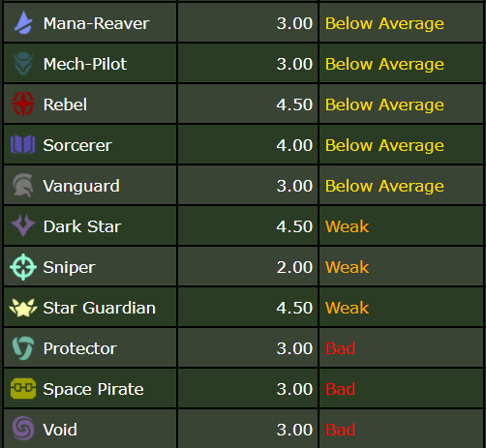Open the Mana-Reaver trait name
Image resolution: width=486 pixels, height=448 pixels.
click(x=96, y=23)
